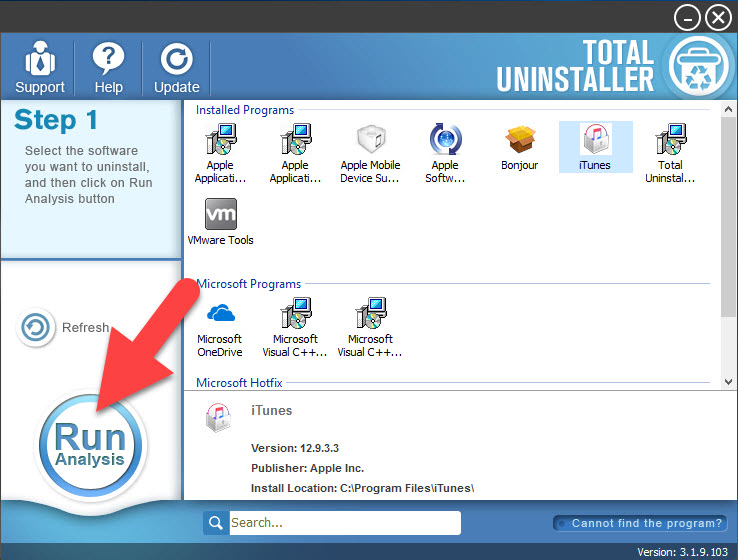Close the Total Uninstaller window
The width and height of the screenshot is (738, 560).
click(x=718, y=18)
